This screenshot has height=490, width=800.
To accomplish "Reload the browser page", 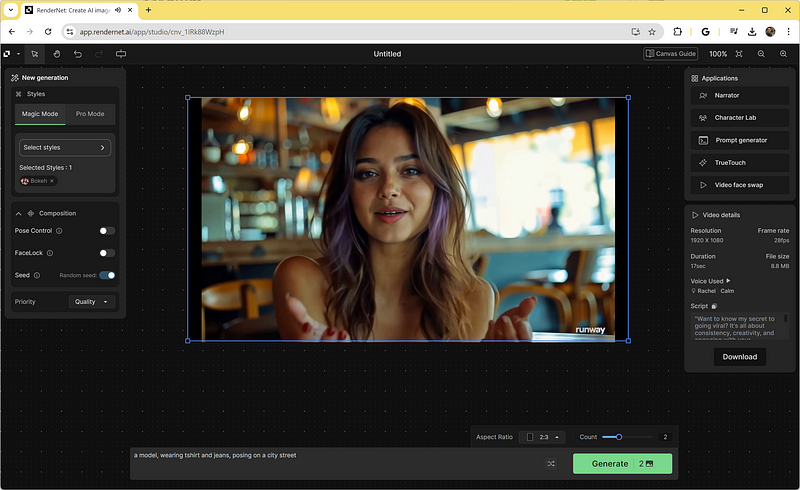I will 48,32.
